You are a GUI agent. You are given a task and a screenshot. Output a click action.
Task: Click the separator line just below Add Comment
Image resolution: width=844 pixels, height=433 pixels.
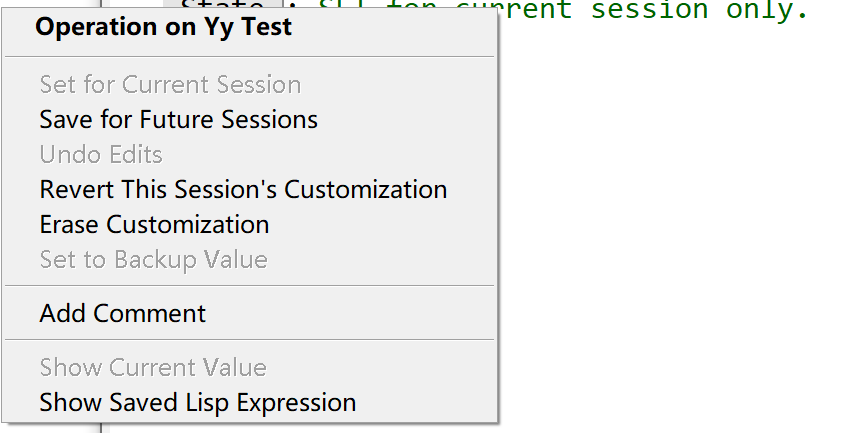(x=249, y=340)
